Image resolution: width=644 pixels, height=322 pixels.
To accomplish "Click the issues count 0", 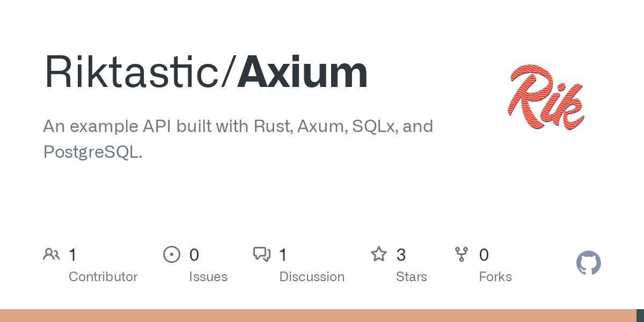I will tap(194, 255).
